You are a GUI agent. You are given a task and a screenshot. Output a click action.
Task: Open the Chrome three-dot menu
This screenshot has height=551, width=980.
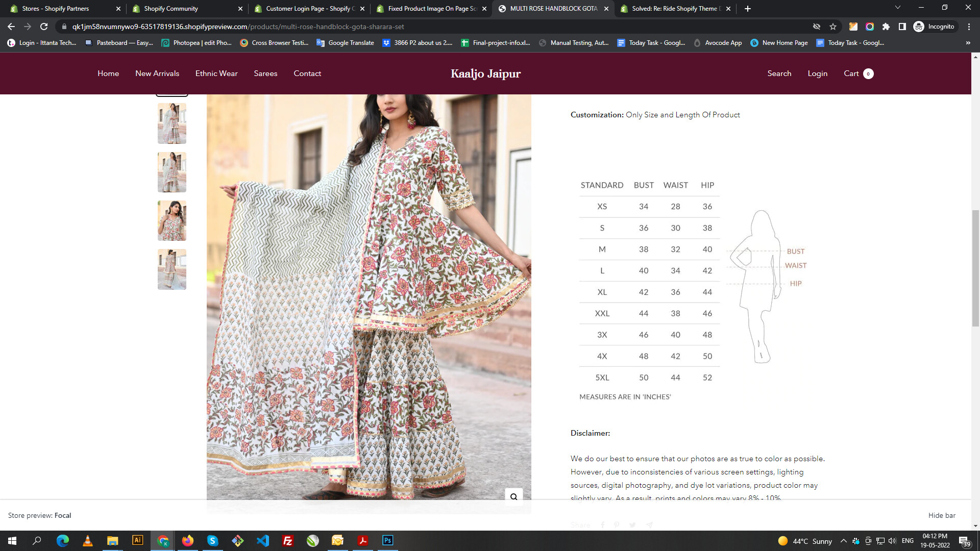(969, 27)
